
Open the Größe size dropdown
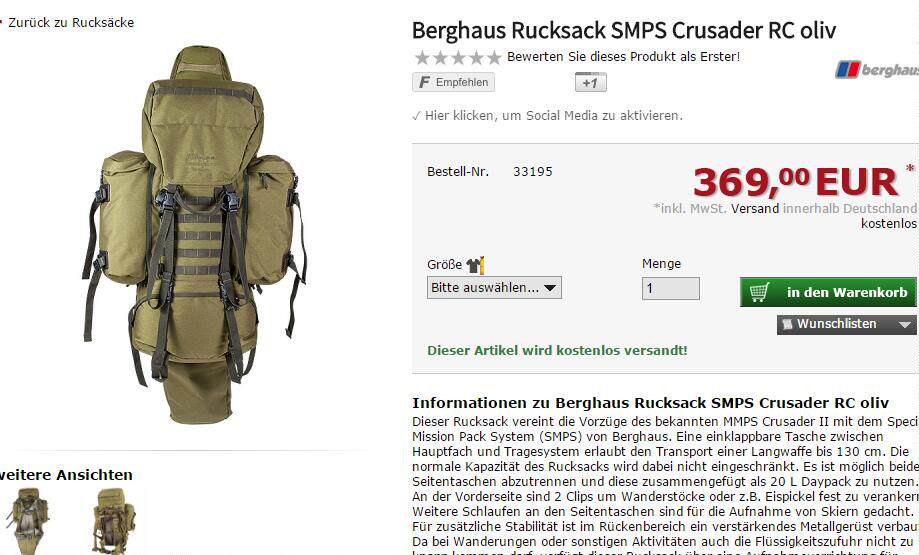coord(494,288)
